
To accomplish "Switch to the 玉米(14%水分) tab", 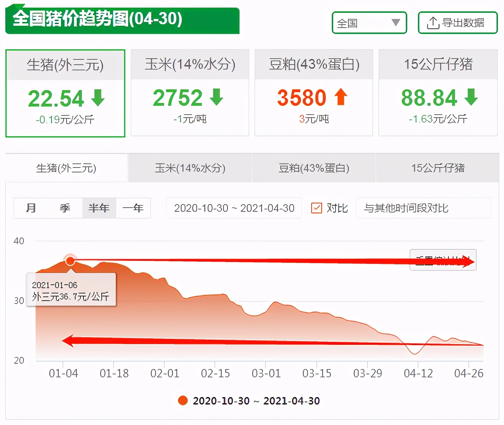I will coord(190,168).
